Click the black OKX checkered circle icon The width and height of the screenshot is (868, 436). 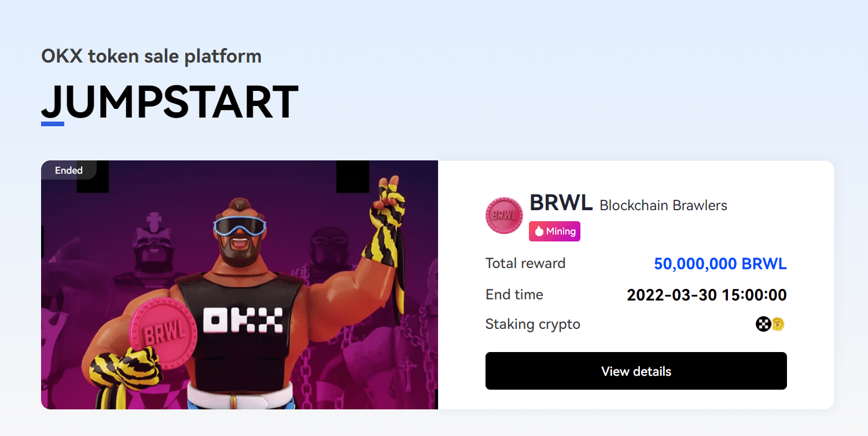pyautogui.click(x=763, y=324)
